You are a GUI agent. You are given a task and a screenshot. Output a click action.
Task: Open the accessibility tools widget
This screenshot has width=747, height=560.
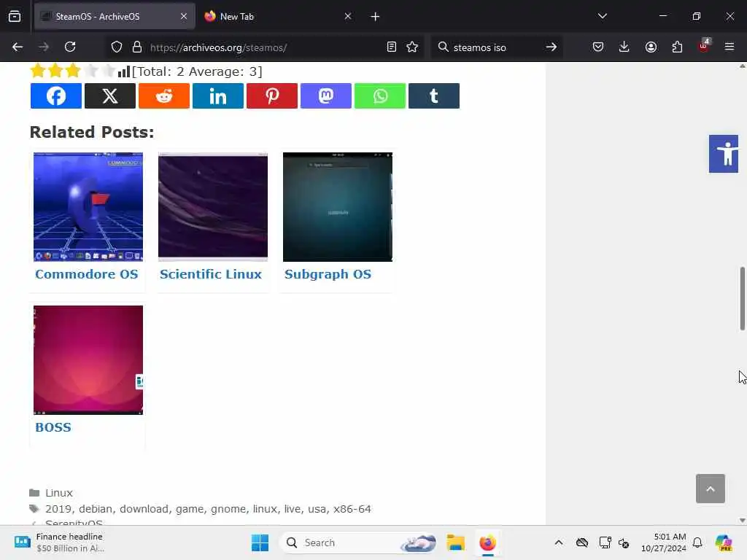tap(724, 154)
